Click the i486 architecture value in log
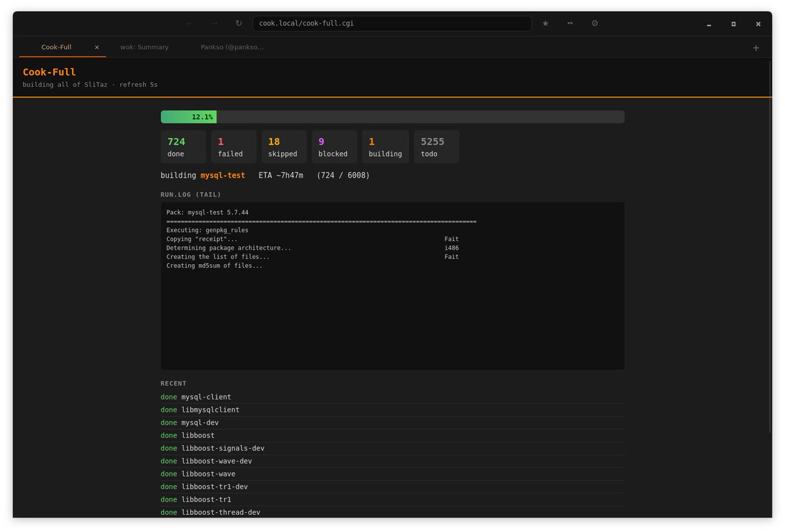 [451, 248]
